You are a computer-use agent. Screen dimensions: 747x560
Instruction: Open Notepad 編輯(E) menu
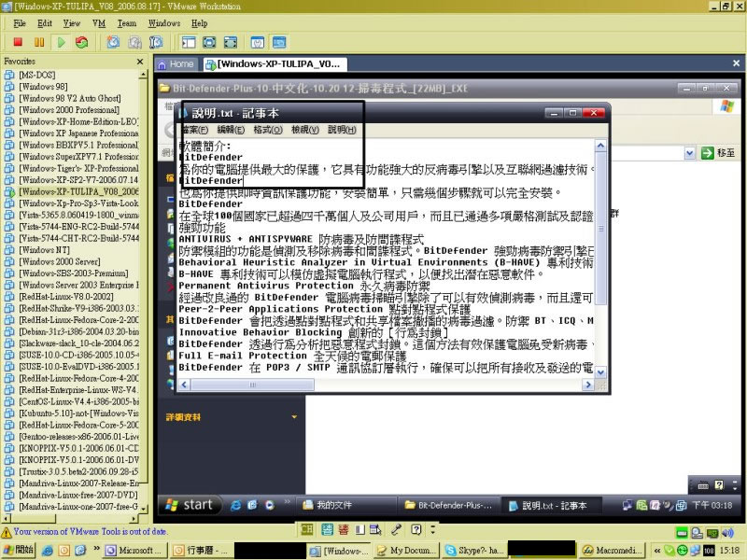[231, 130]
